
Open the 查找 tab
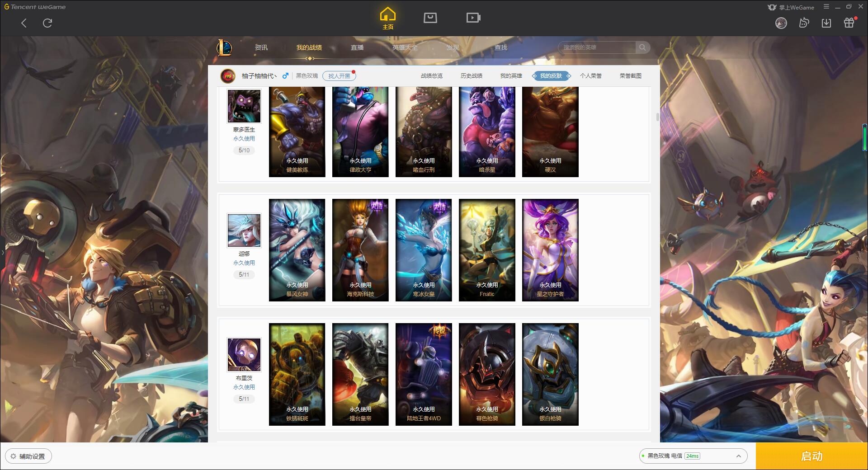tap(501, 47)
